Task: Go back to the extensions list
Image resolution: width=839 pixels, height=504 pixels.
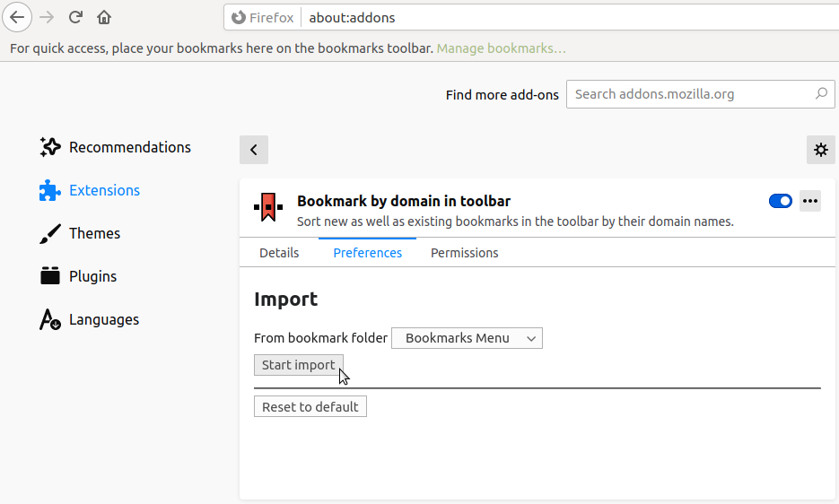Action: click(254, 150)
